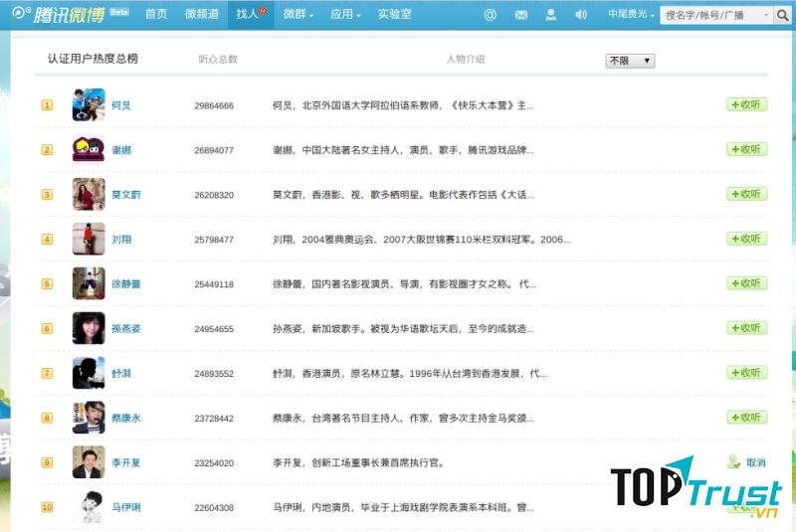
Task: Open the @ mentions icon
Action: [490, 15]
